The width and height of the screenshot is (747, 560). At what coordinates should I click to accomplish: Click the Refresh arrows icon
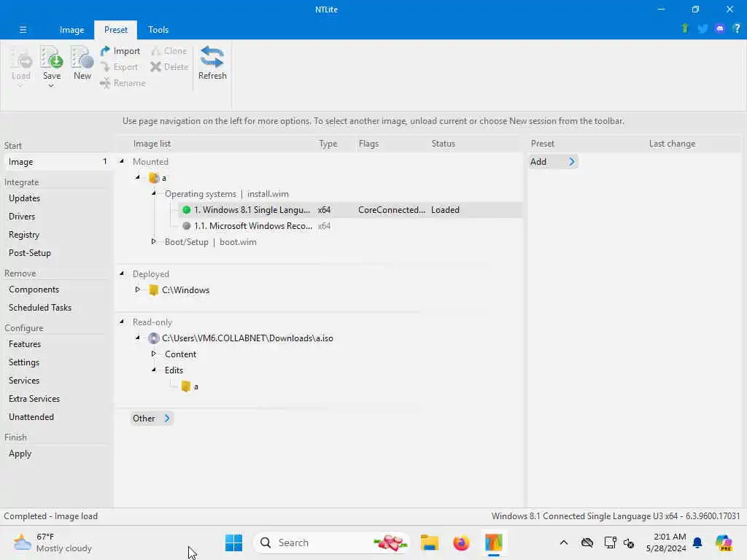212,57
